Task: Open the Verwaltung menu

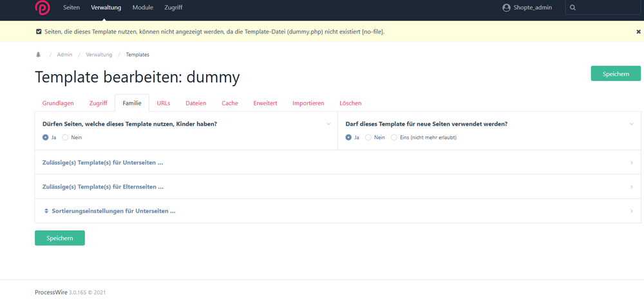Action: [x=108, y=8]
